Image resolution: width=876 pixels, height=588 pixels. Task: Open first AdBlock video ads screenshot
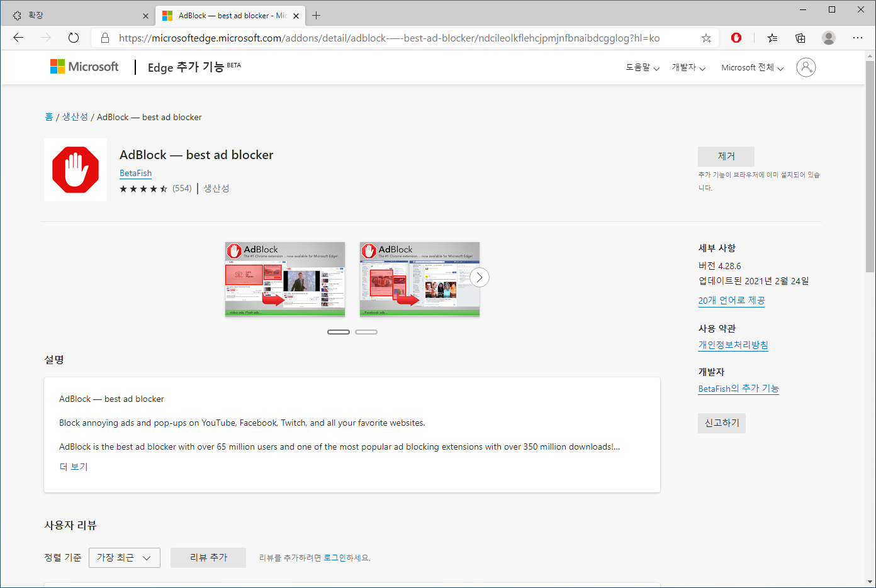[285, 279]
